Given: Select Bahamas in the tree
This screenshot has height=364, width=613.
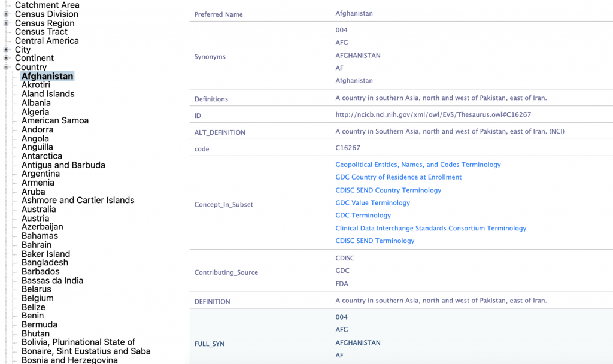Looking at the screenshot, I should 40,236.
